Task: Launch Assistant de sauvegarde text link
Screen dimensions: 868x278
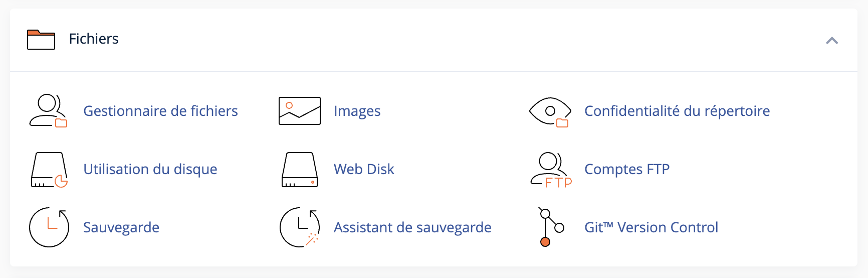Action: point(412,228)
